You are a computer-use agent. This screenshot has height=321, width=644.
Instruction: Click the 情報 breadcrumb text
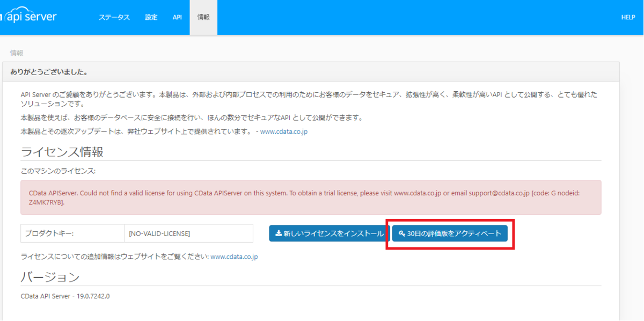click(17, 53)
